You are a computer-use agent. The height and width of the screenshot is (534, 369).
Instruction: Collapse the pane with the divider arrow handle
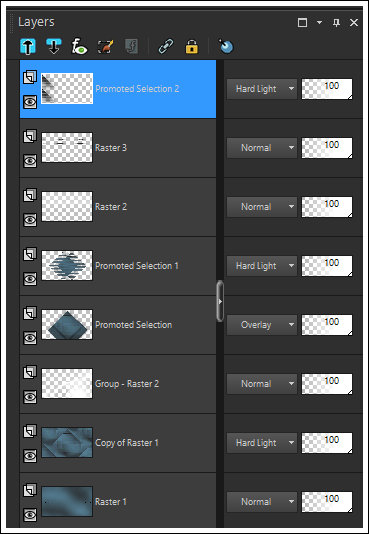(x=220, y=301)
